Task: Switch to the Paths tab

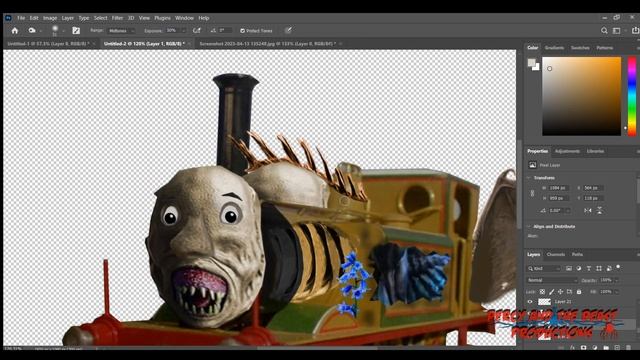Action: click(x=577, y=254)
